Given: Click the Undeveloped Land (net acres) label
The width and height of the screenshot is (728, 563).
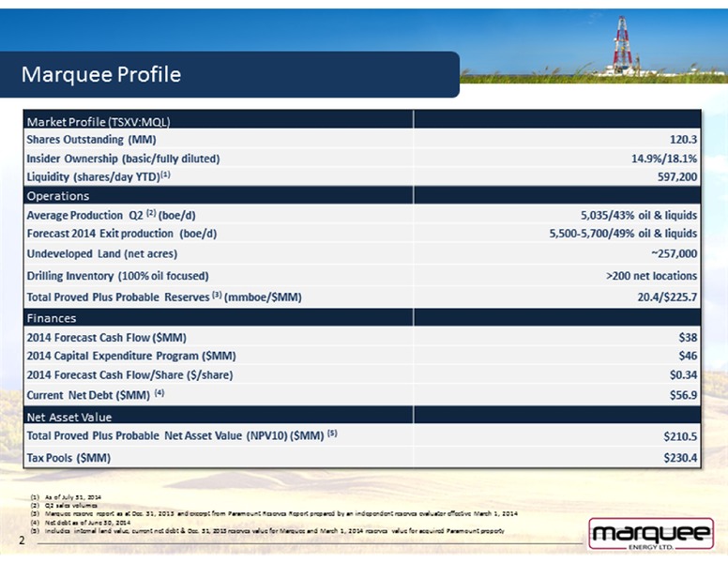Looking at the screenshot, I should pos(101,253).
